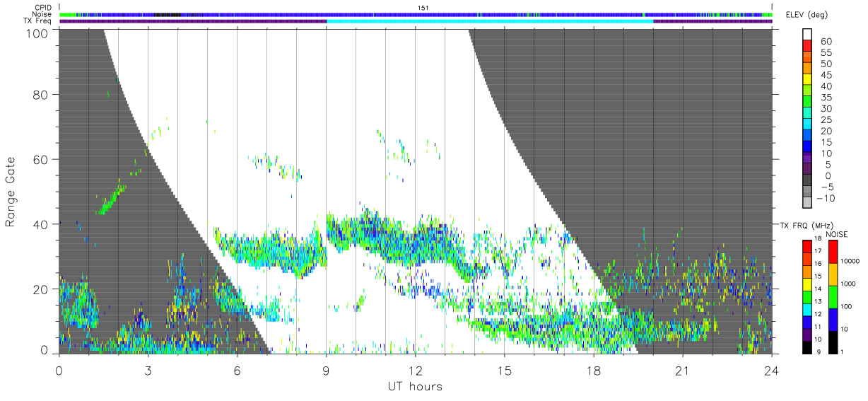
Task: Click the green segment of the NOISE colorbar
Action: point(833,296)
